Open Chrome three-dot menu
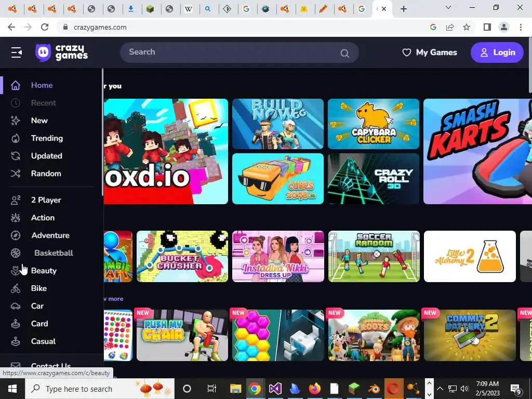Viewport: 532px width, 399px height. click(521, 27)
